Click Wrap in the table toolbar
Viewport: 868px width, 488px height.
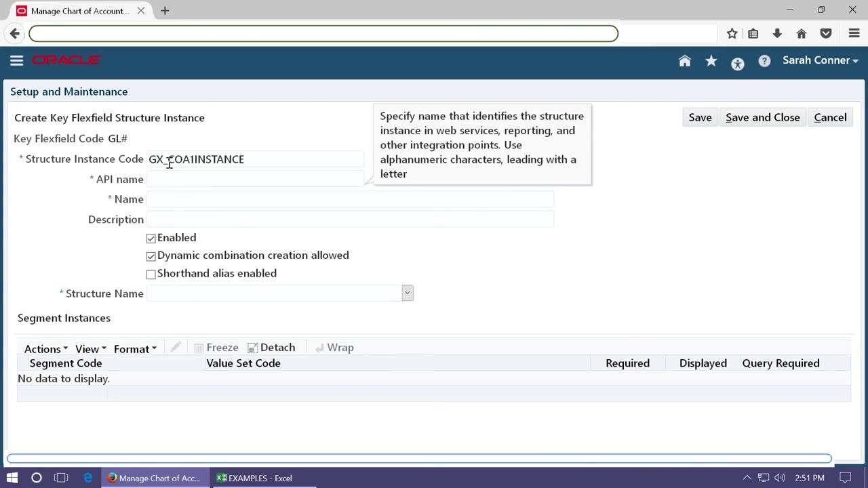click(x=334, y=347)
